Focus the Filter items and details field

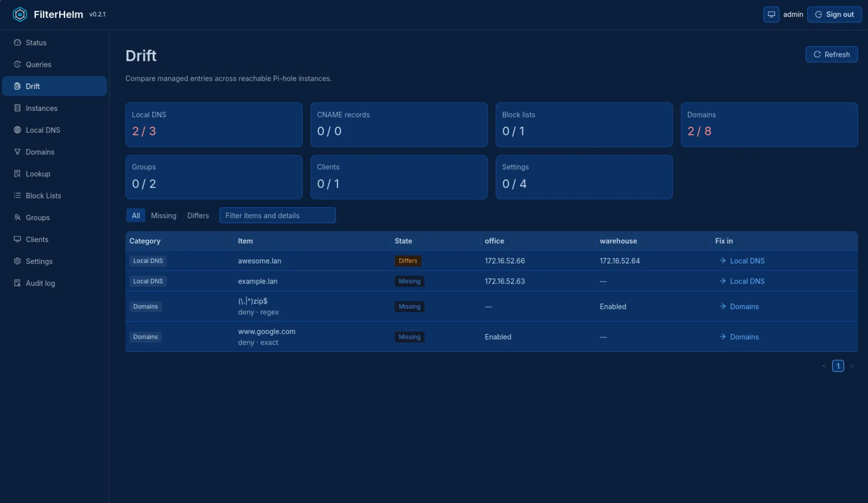[x=277, y=215]
